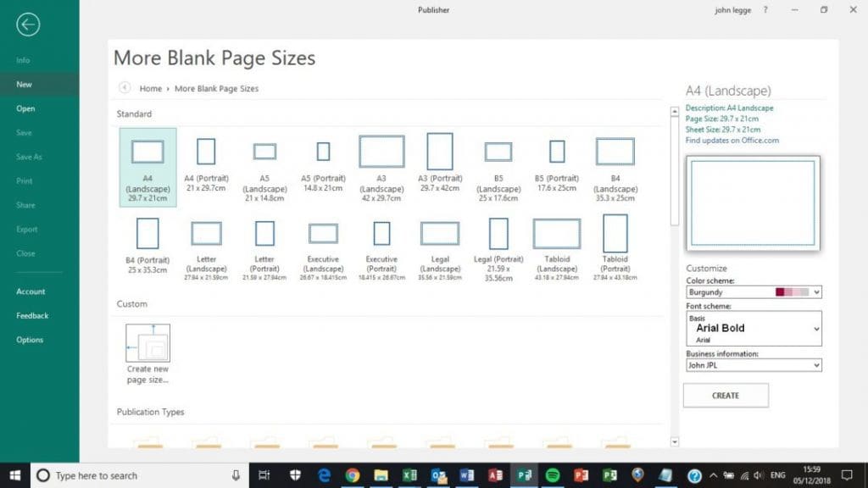Open the Color scheme dropdown

coord(815,291)
